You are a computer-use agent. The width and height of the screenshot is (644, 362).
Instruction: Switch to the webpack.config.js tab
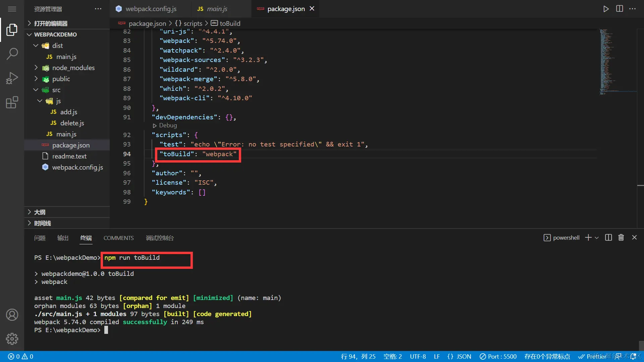tap(151, 9)
